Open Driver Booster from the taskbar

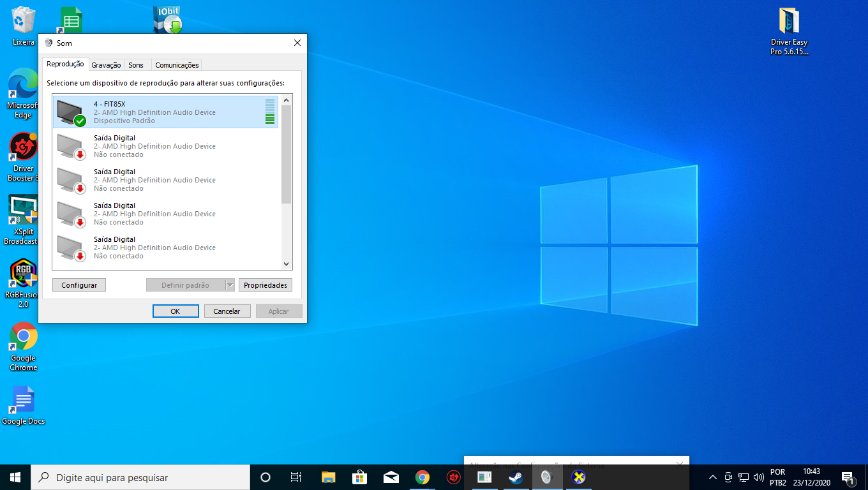tap(453, 477)
